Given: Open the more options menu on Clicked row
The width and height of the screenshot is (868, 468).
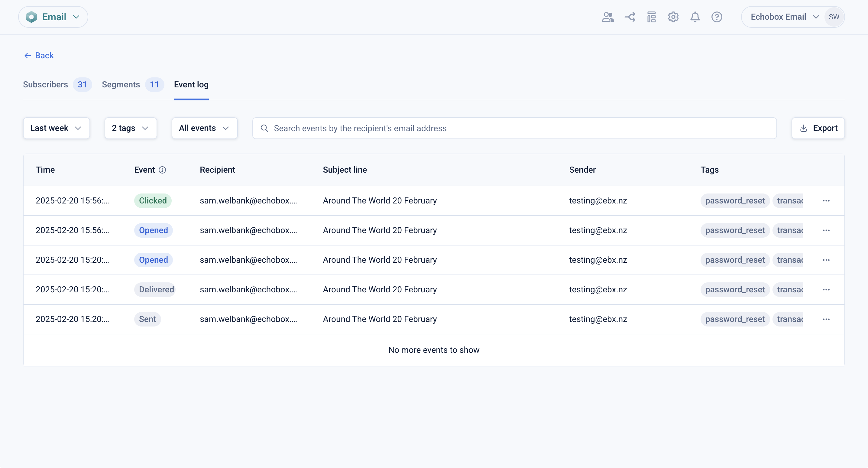Looking at the screenshot, I should tap(826, 201).
